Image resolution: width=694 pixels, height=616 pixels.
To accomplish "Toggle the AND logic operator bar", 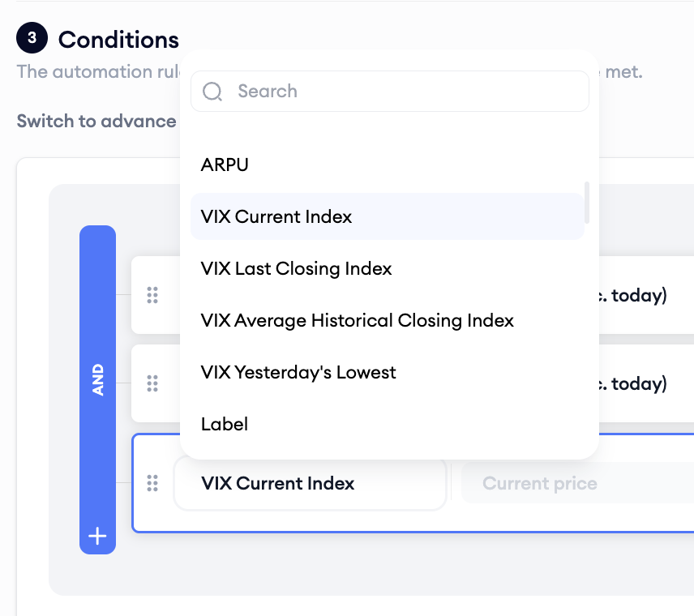I will point(98,379).
